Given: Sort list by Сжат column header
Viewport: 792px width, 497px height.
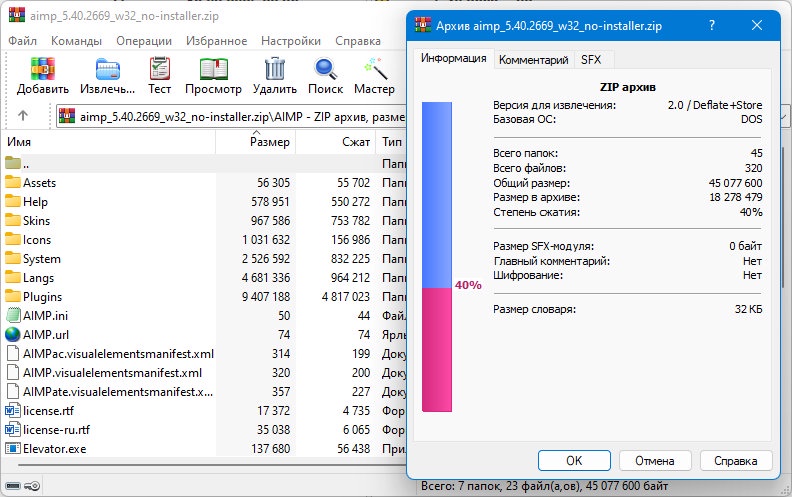Looking at the screenshot, I should coord(335,142).
